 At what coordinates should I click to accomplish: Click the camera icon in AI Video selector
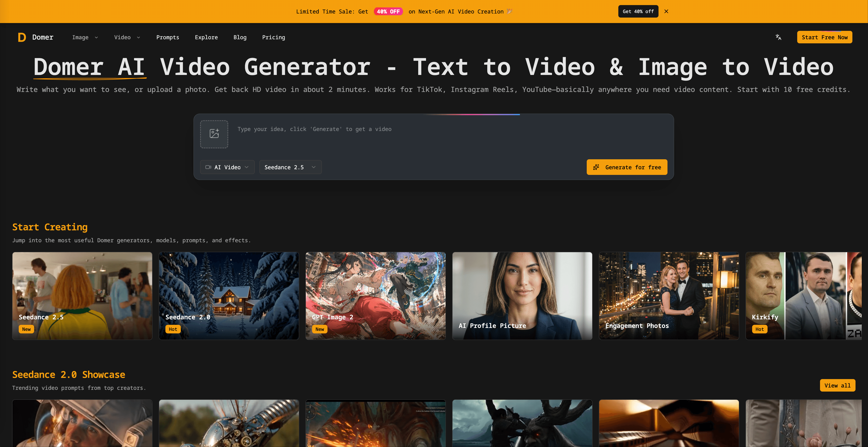pos(208,167)
